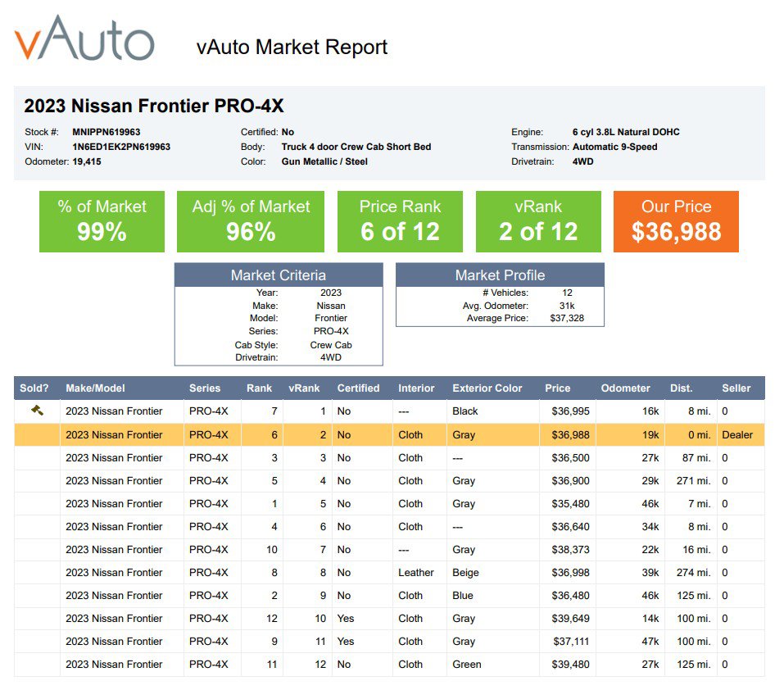Click the VIN number 1N6ED1EK2PN619963
784x690 pixels.
(x=121, y=147)
